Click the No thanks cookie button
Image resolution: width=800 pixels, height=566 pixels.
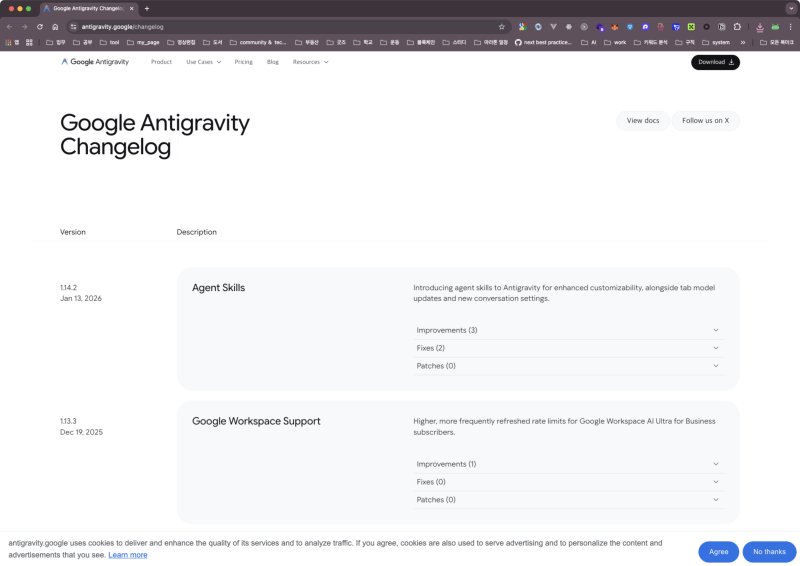[769, 552]
